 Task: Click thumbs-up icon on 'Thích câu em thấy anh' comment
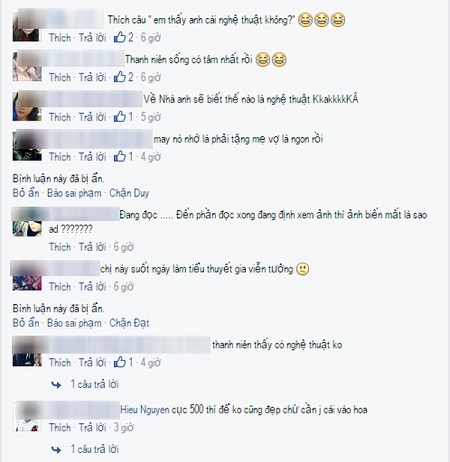[120, 37]
